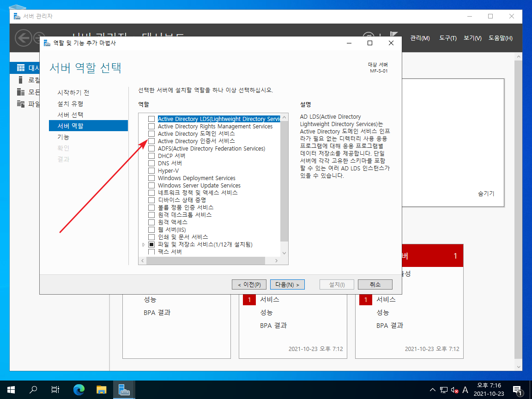
Task: Open network status tray icon
Action: coord(443,390)
